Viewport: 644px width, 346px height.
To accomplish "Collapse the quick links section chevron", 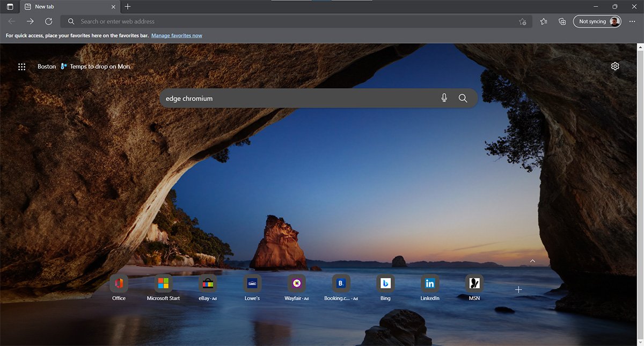I will point(532,260).
